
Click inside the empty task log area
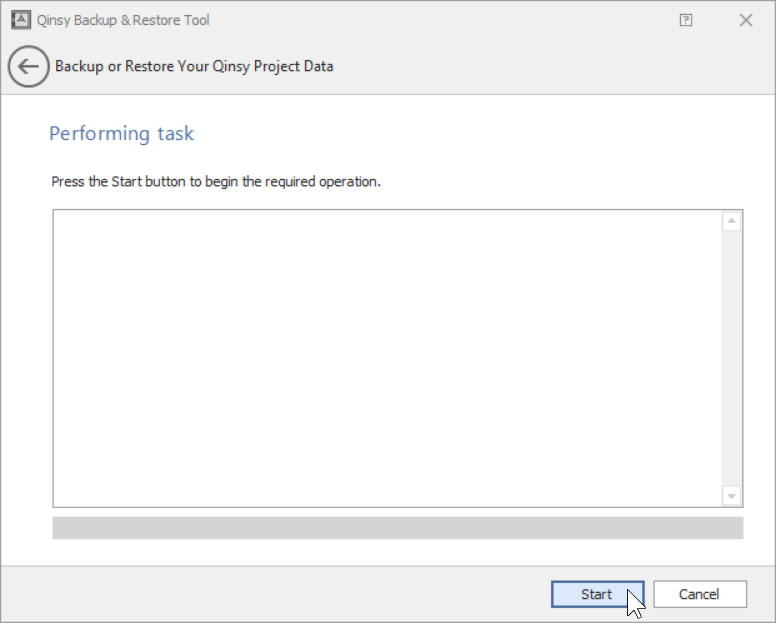[387, 358]
